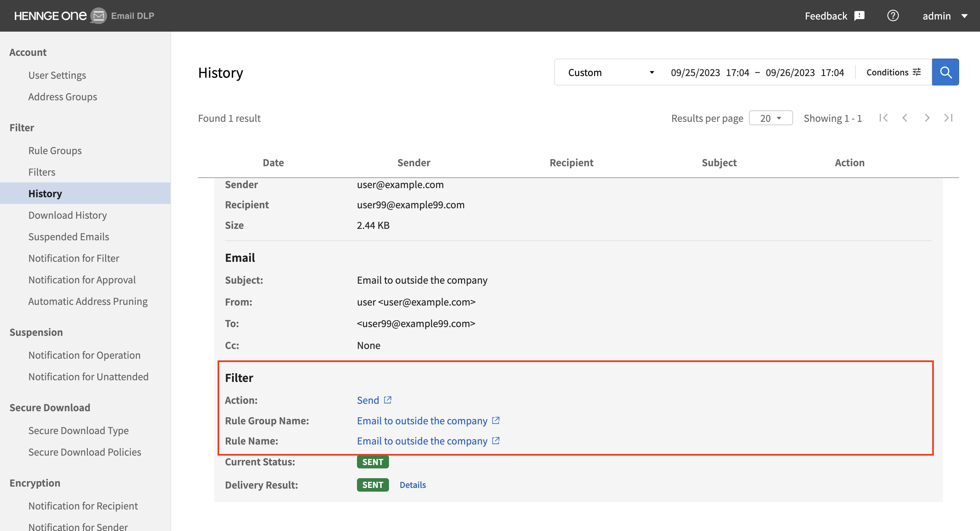The image size is (980, 531).
Task: Click Details link next to Delivery Result
Action: [x=413, y=485]
